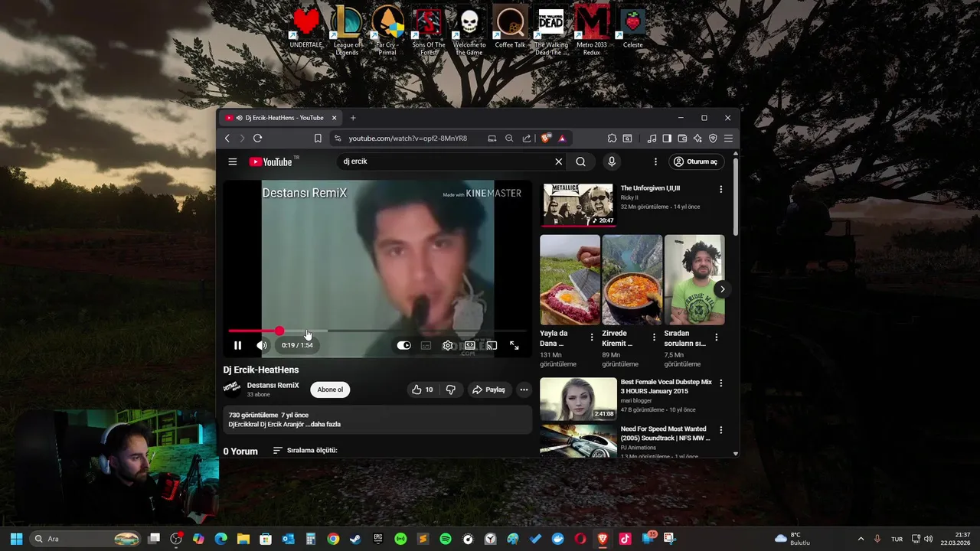The height and width of the screenshot is (551, 980).
Task: Open YouTube settings three-dot menu
Action: (655, 161)
